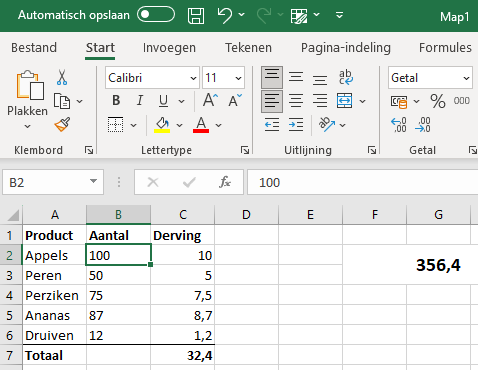Open the Klembord dialog launcher

[89, 150]
